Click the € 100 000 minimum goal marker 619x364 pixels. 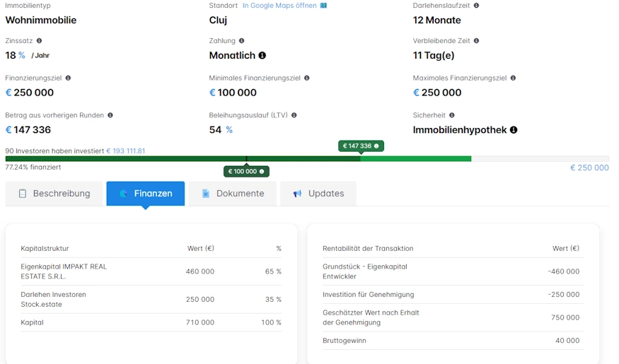tap(246, 171)
